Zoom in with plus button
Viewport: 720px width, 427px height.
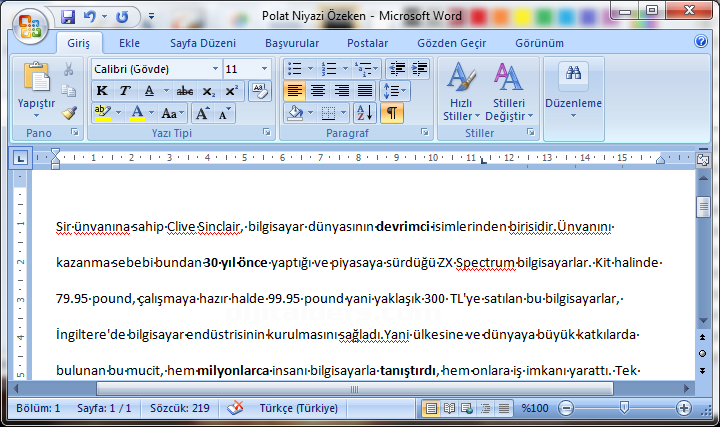[x=684, y=408]
